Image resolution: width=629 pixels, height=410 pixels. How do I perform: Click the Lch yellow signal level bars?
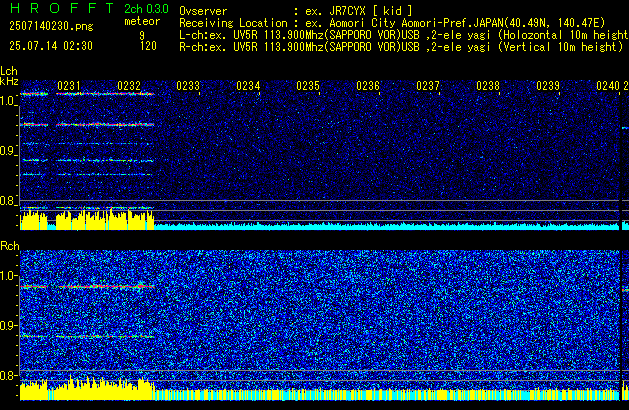click(x=87, y=220)
